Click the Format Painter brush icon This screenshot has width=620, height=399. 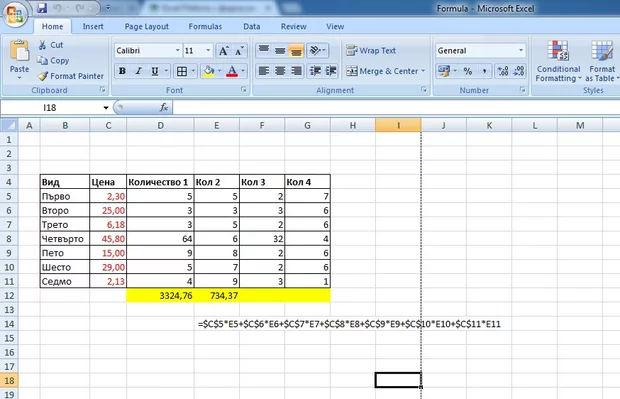tap(42, 76)
